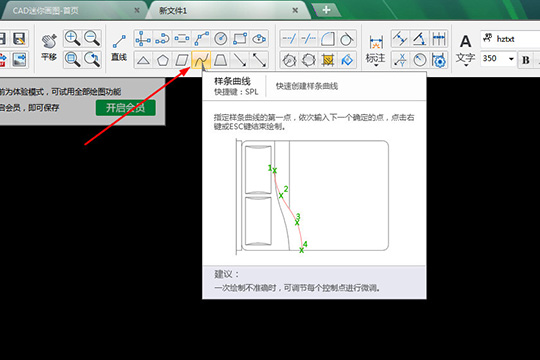Click the 快速创建样条曲线 description text
The height and width of the screenshot is (360, 540).
(x=307, y=86)
